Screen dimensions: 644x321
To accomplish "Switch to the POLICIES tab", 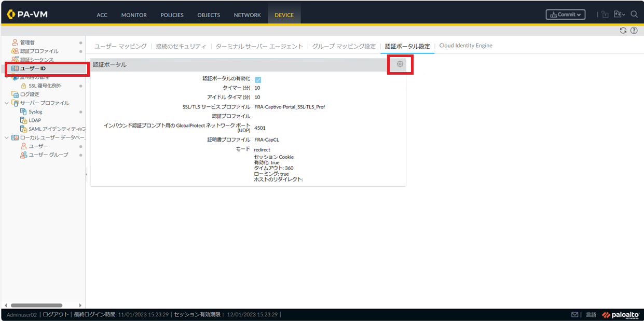I will (x=172, y=15).
